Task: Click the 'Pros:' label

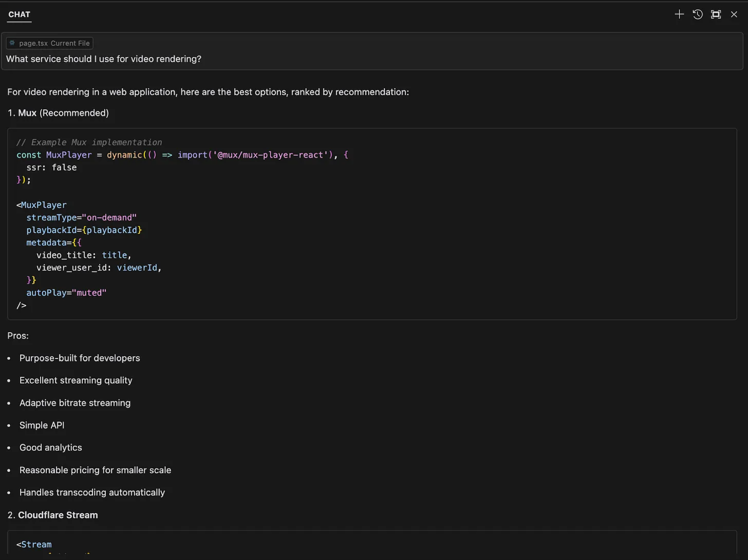Action: pyautogui.click(x=18, y=336)
